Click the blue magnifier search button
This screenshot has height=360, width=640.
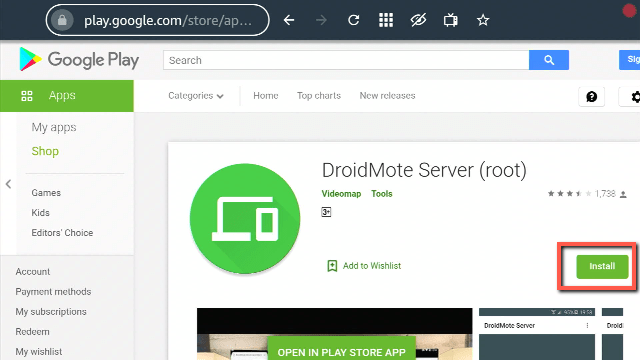549,60
